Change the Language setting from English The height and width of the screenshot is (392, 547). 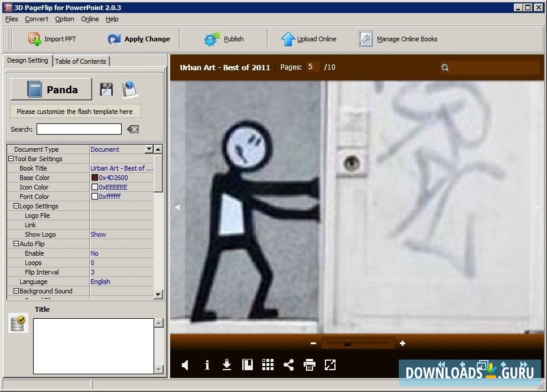[100, 282]
